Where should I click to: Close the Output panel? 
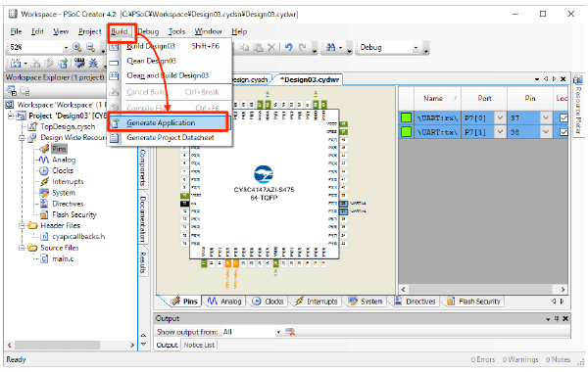(x=565, y=318)
